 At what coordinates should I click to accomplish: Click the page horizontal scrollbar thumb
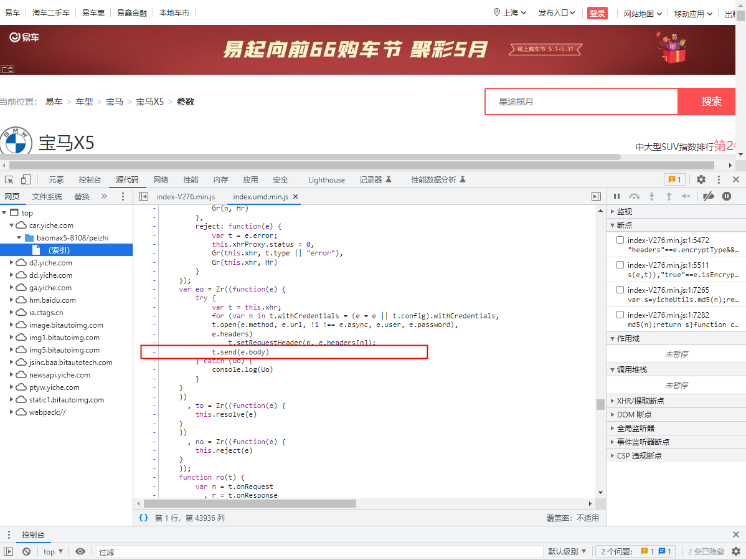tap(362, 165)
